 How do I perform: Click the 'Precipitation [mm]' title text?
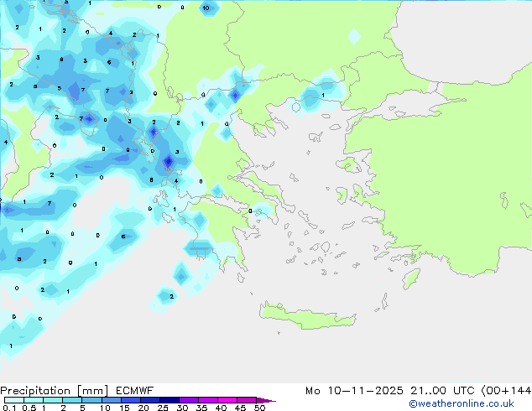coord(55,391)
